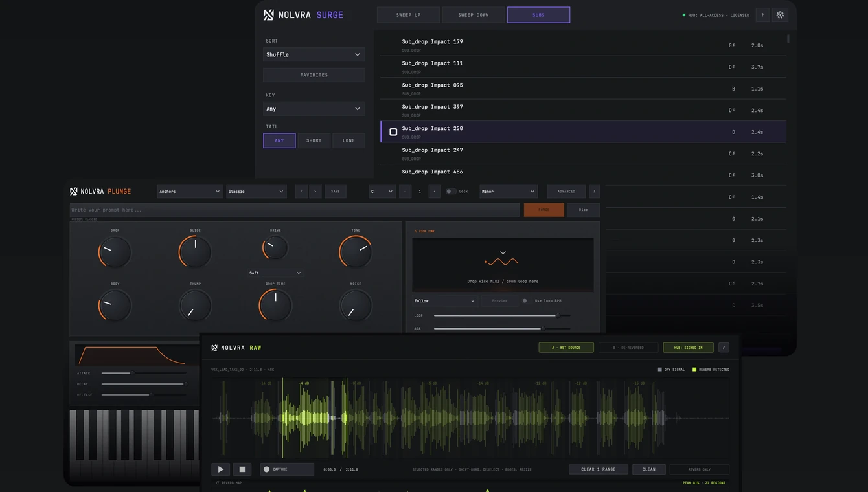The image size is (868, 492).
Task: Click the Nolvra logo in the Surge window
Action: (x=269, y=15)
